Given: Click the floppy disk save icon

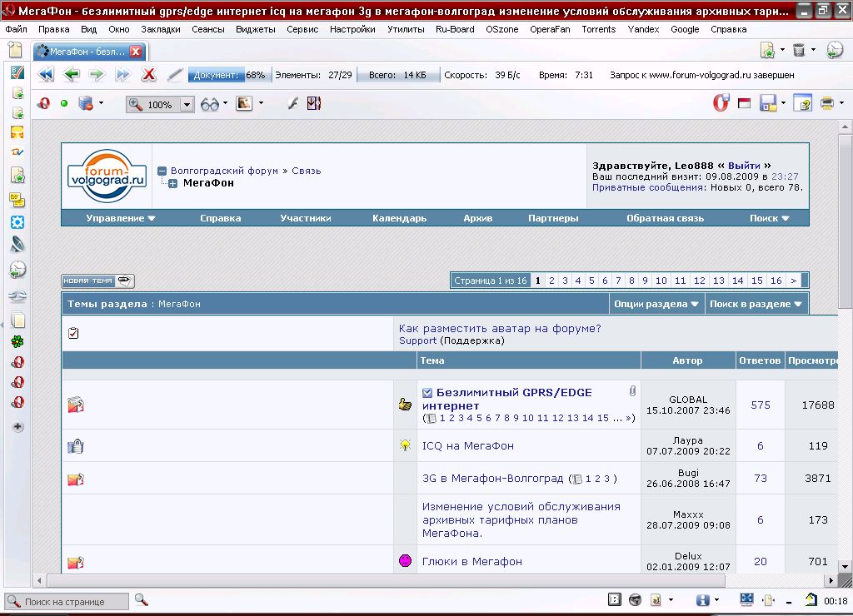Looking at the screenshot, I should tap(767, 104).
